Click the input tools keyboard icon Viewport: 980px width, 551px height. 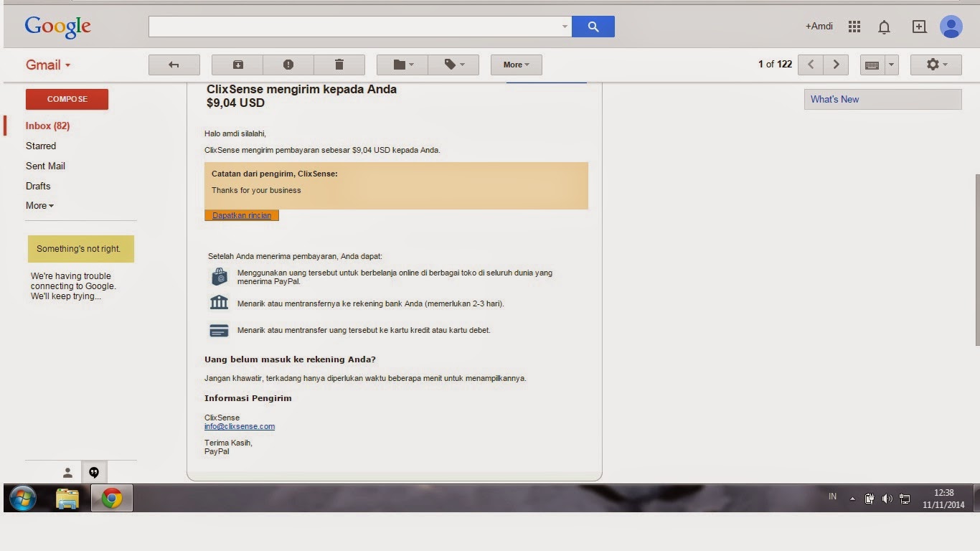[872, 65]
